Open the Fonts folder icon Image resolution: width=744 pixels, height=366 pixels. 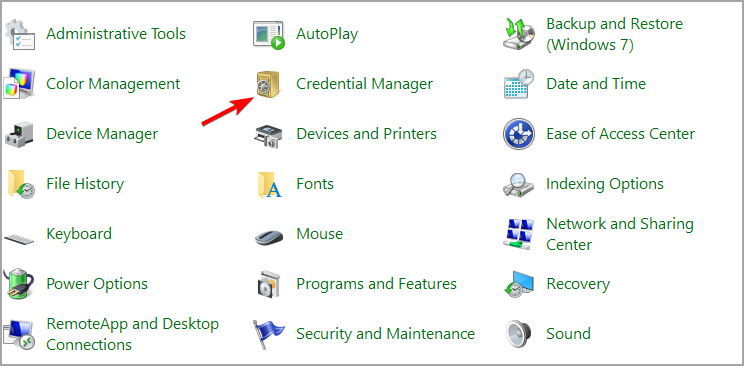click(x=270, y=185)
